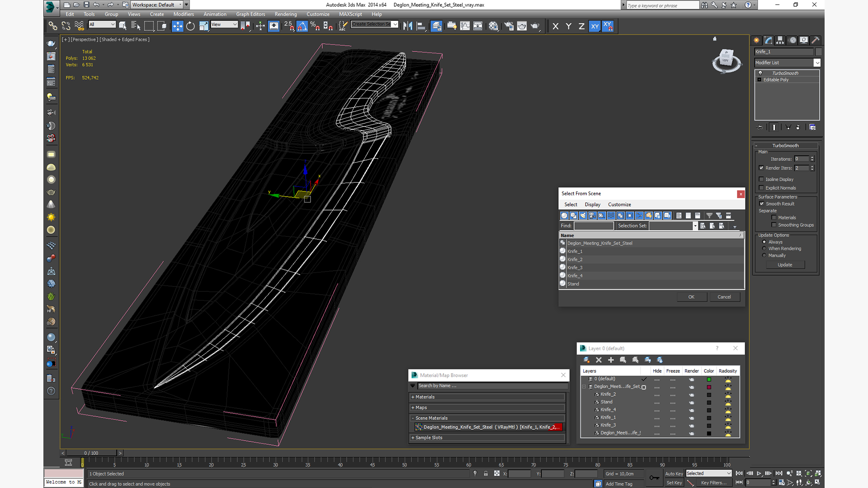Click Cancel in Select From Scene

724,297
